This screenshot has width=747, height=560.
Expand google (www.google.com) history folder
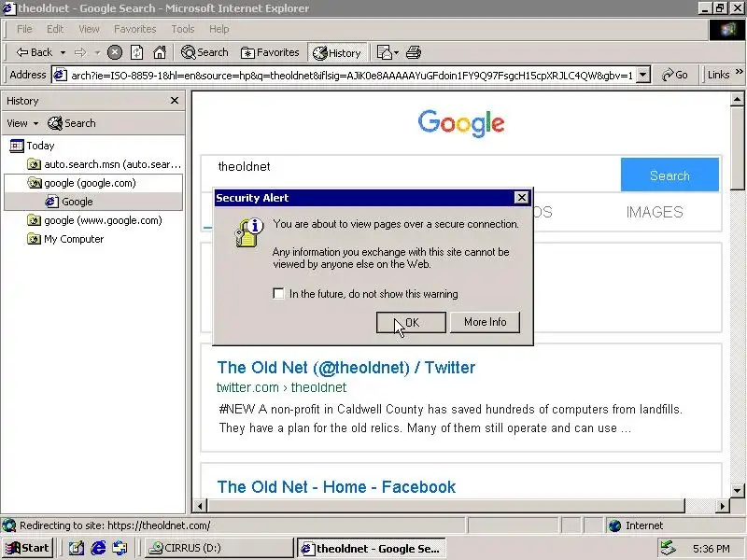pyautogui.click(x=94, y=220)
